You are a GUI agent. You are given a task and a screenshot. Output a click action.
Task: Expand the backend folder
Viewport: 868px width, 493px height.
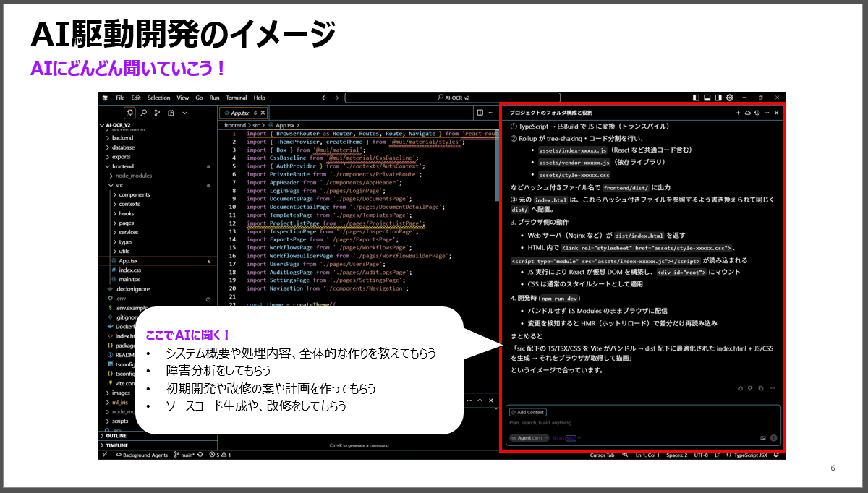(x=157, y=137)
